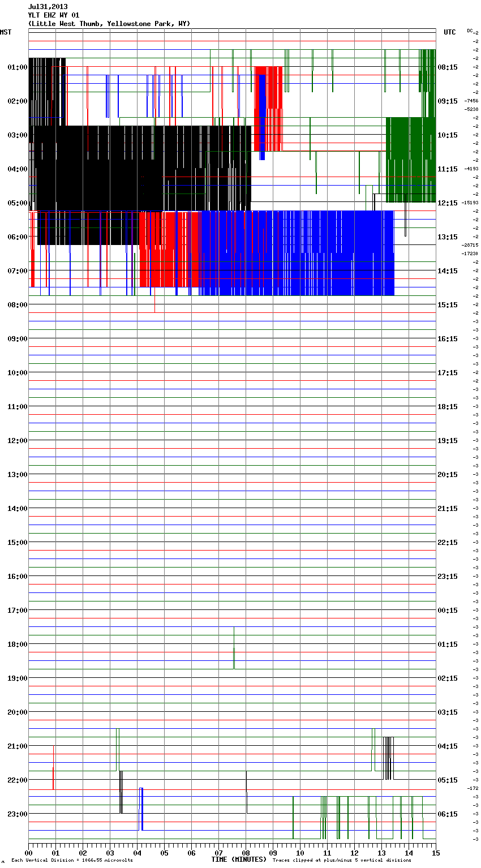Select the 01:00 MST time label
Screen dimensions: 481x868
click(x=18, y=67)
